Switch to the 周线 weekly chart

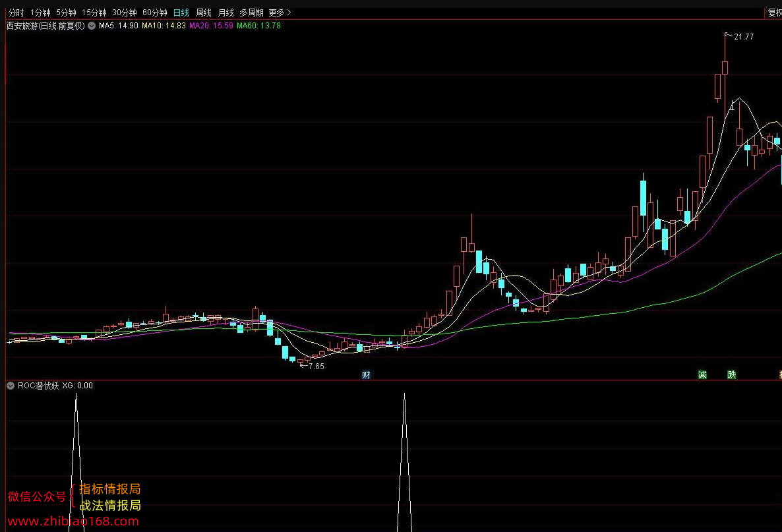pos(204,13)
